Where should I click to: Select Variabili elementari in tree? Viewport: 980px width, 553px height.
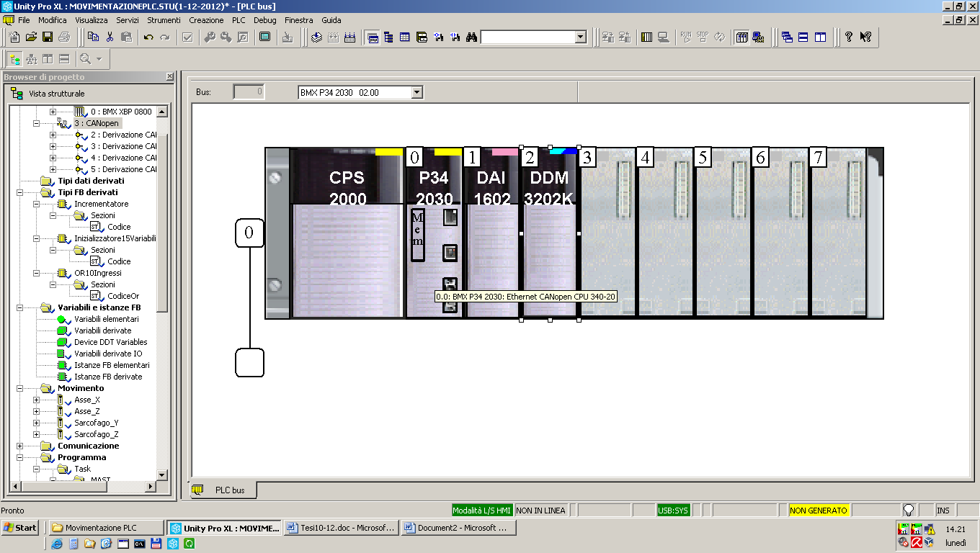tap(107, 319)
